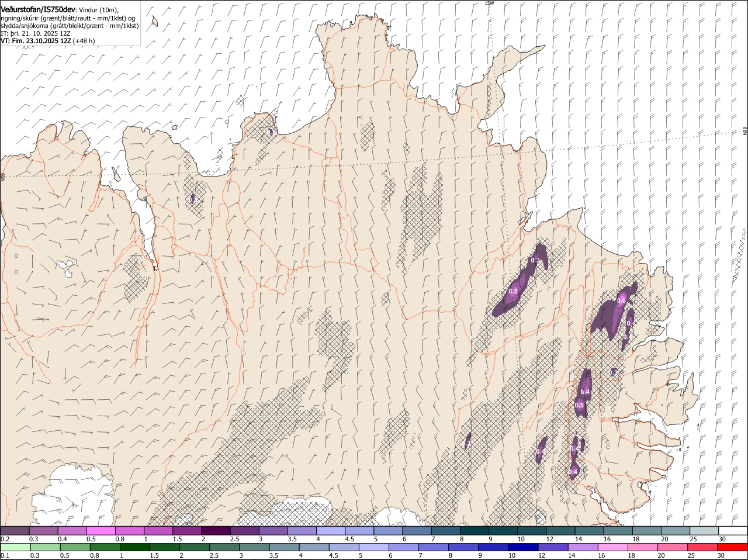The width and height of the screenshot is (748, 560).
Task: Pick lower legend swatch between 8 and 9
Action: (463, 547)
